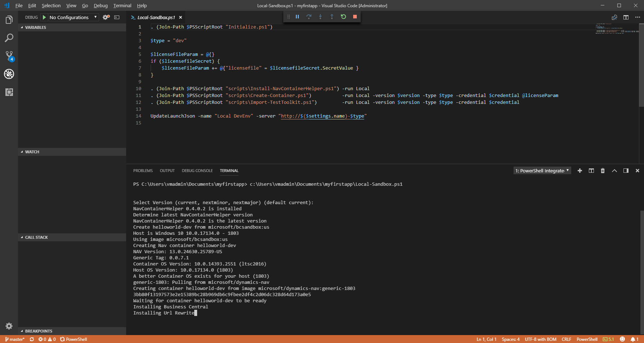Split the editor to the right
This screenshot has height=343, width=644.
626,17
